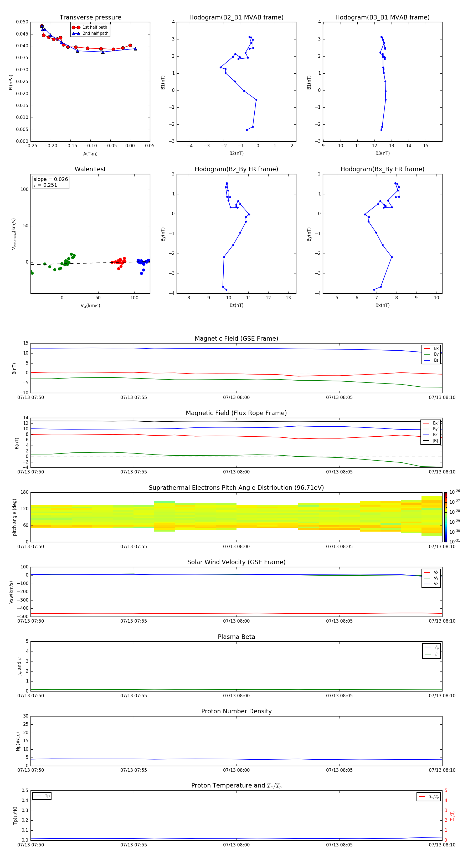Image resolution: width=473 pixels, height=868 pixels.
Task: Click the Bx' legend entry in Flux Rope plot
Action: click(x=431, y=423)
